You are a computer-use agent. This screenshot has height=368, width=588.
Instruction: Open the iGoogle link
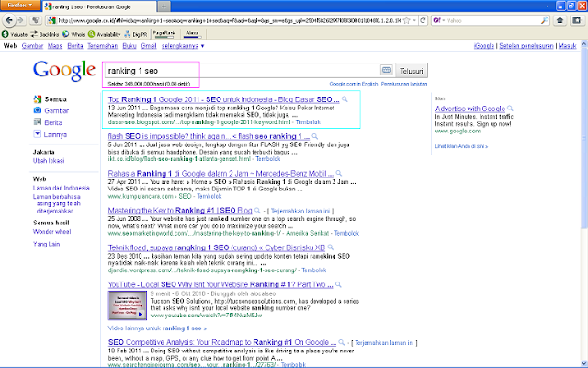tap(484, 46)
